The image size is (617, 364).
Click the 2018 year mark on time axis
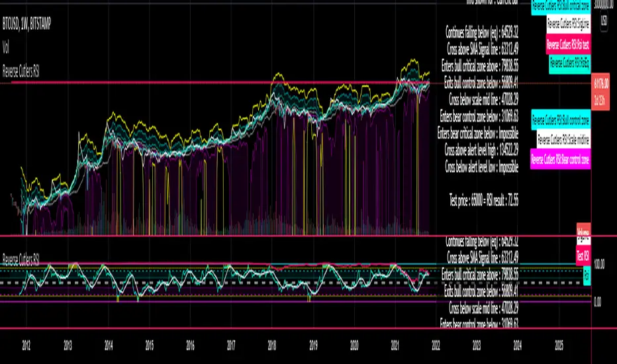tap(271, 344)
